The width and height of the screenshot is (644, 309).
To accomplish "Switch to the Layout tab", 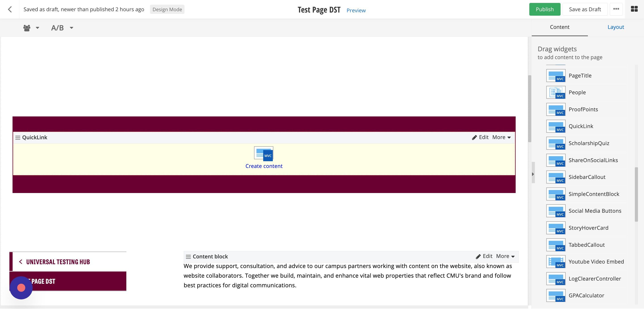I will coord(616,27).
